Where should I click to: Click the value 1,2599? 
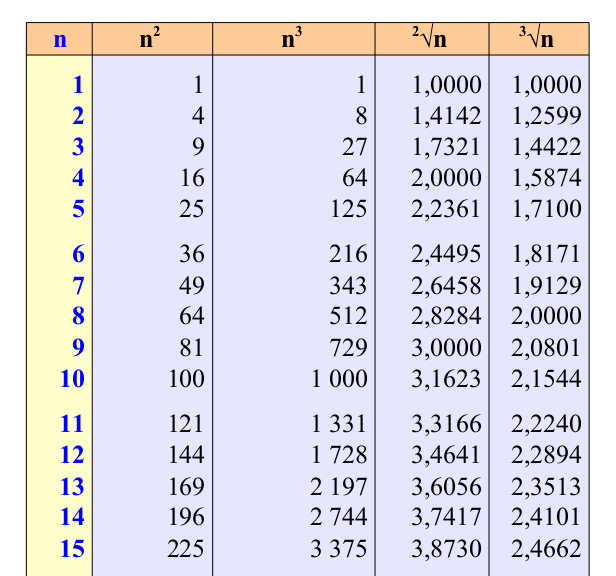[x=547, y=116]
